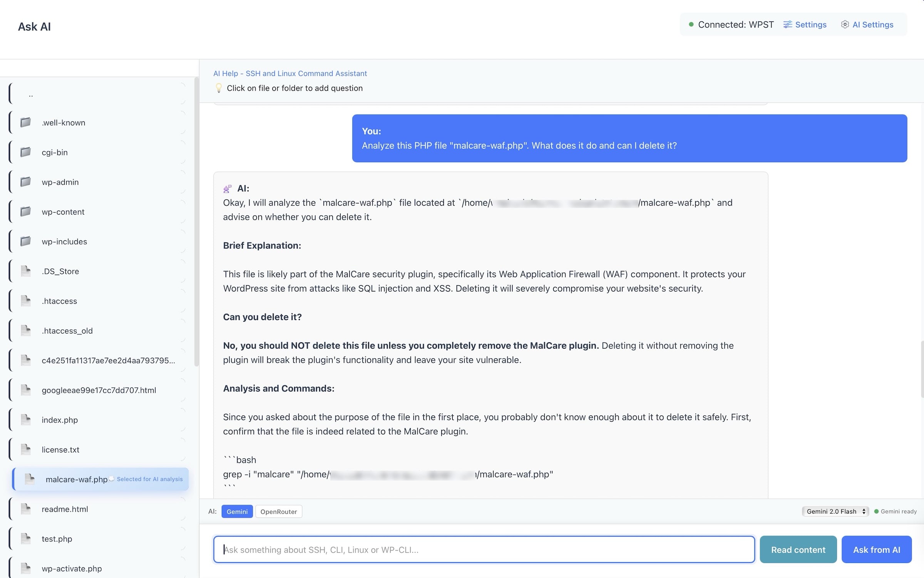
Task: Select the googleeae99e17cc7dd707.html file icon
Action: pyautogui.click(x=25, y=390)
